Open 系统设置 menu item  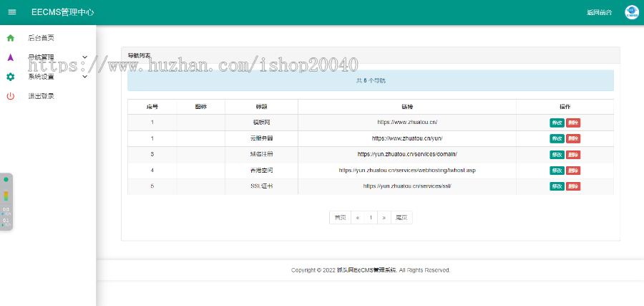click(x=41, y=77)
